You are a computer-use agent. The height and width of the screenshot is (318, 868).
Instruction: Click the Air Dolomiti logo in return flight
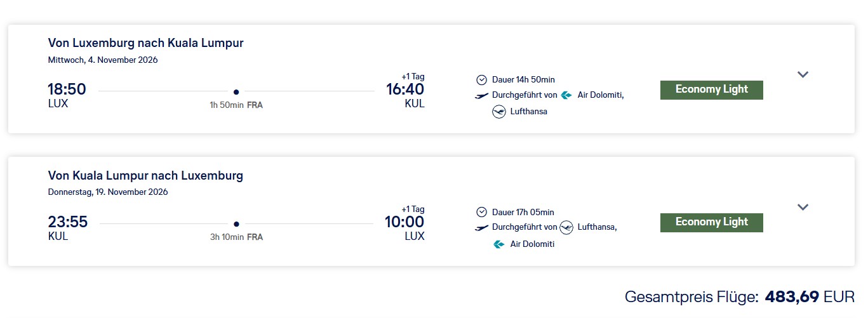pyautogui.click(x=499, y=244)
